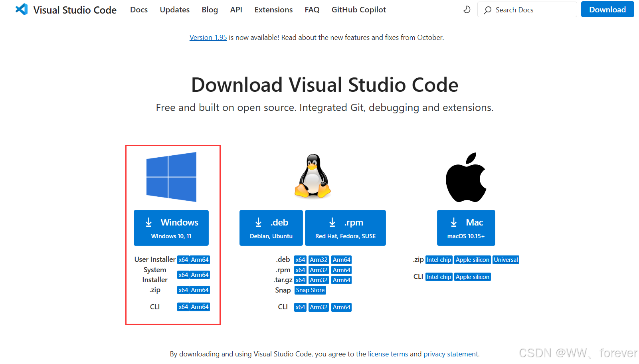Click the Windows logo image
The width and height of the screenshot is (639, 364).
tap(171, 177)
